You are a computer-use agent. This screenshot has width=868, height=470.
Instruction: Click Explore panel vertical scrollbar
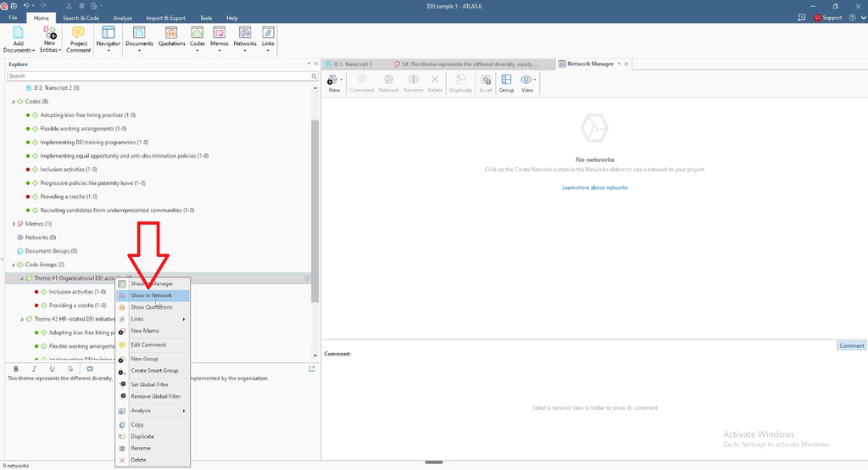click(315, 210)
